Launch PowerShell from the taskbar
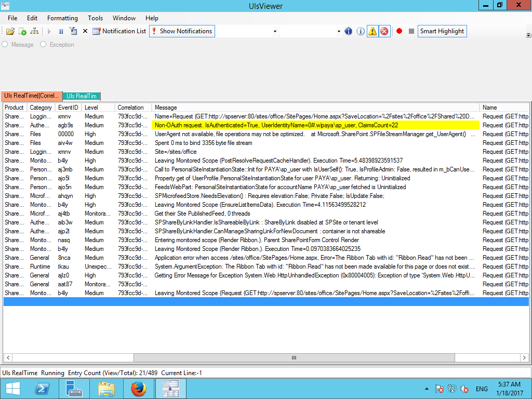532x399 pixels. 43,389
